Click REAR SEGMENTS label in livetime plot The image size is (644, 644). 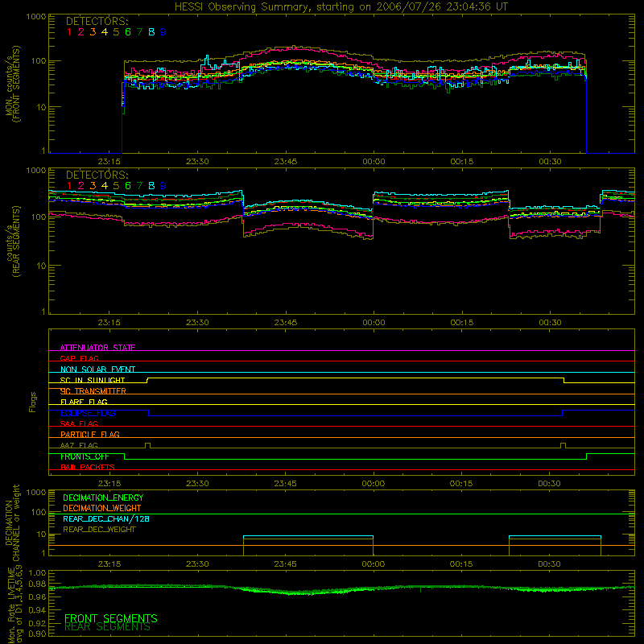107,627
